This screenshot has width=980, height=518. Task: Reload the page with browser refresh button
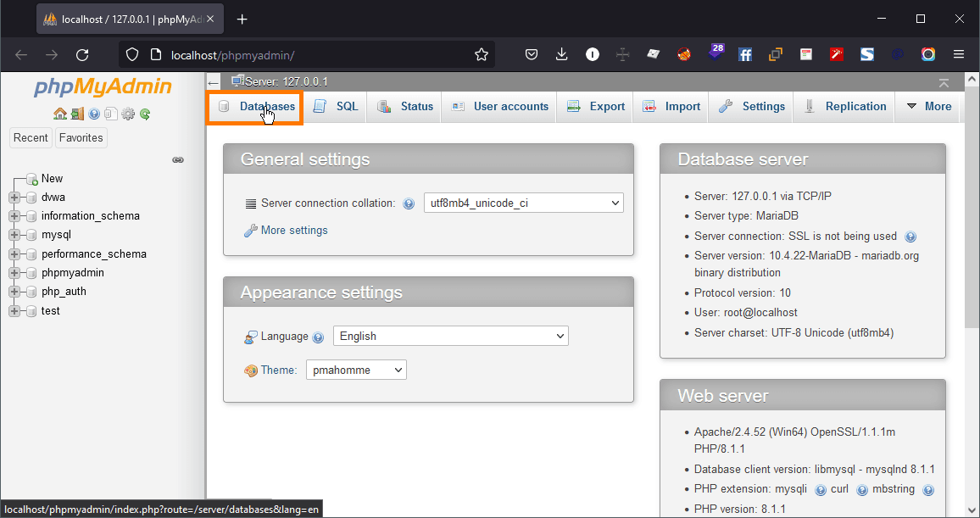pos(82,55)
